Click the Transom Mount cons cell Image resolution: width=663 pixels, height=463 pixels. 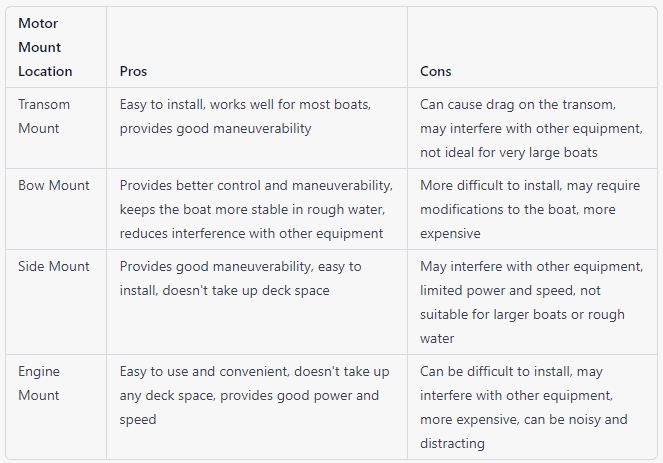click(531, 128)
